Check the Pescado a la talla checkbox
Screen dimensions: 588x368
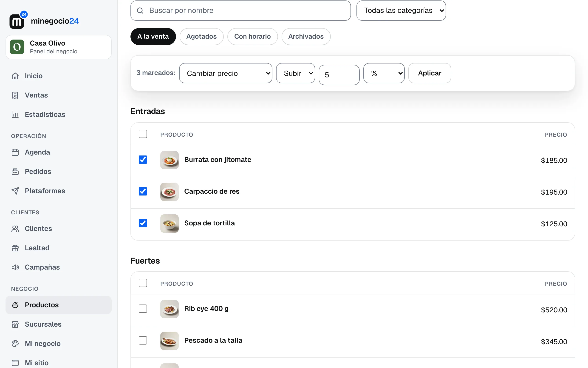(x=143, y=340)
